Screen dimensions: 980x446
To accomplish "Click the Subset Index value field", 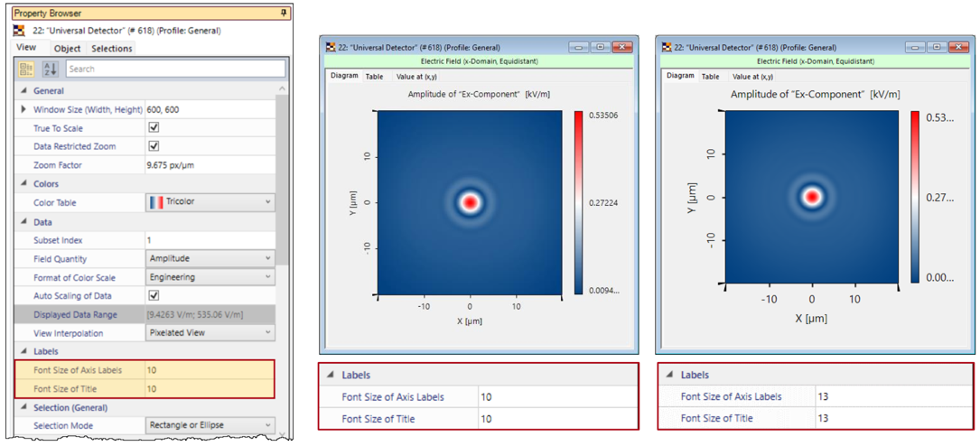I will [x=210, y=240].
